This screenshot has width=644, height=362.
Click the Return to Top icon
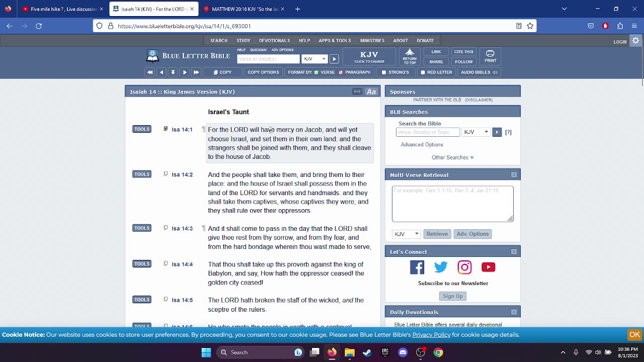410,57
